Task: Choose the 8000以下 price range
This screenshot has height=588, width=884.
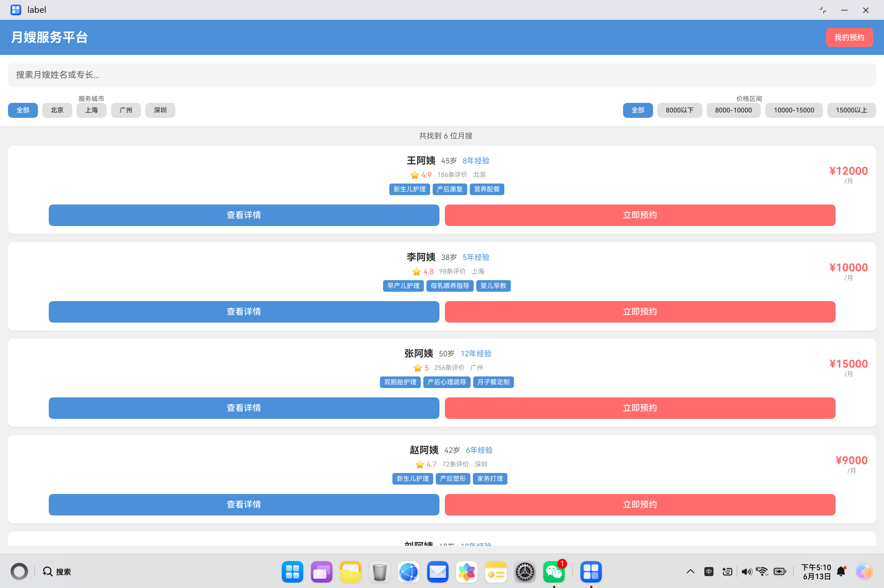Action: tap(680, 110)
